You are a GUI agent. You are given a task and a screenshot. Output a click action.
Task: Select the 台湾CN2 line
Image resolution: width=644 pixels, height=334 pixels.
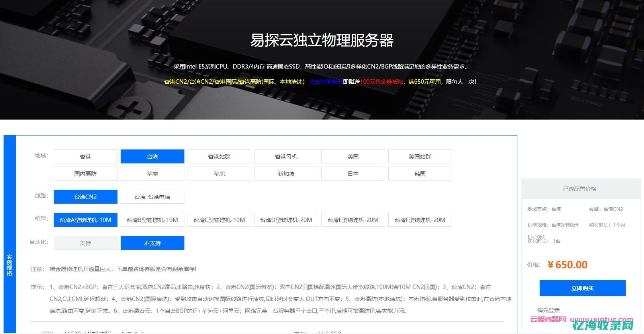point(86,197)
